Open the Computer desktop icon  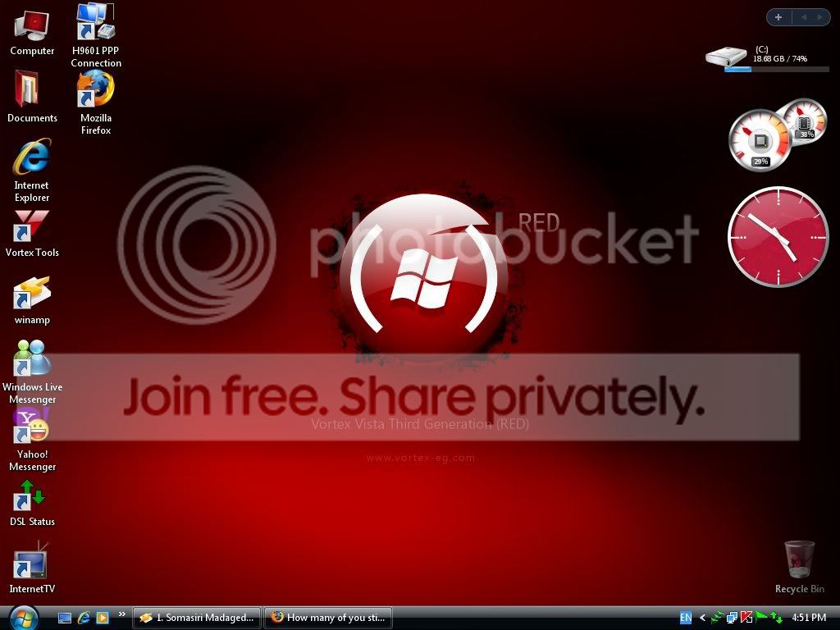click(32, 32)
